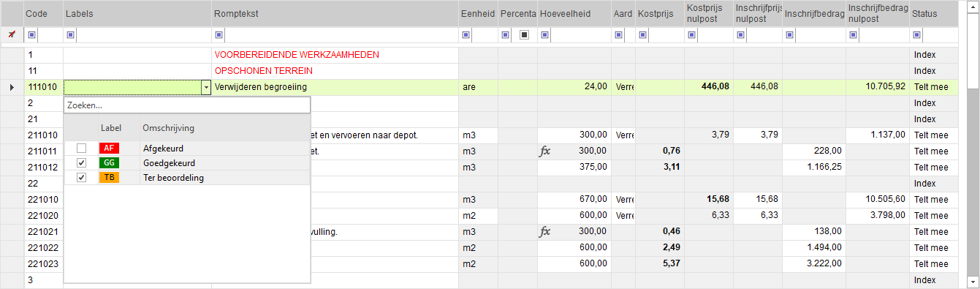Viewport: 980px width, 289px height.
Task: Open filter operator icon for Eenheid column
Action: coord(466,35)
